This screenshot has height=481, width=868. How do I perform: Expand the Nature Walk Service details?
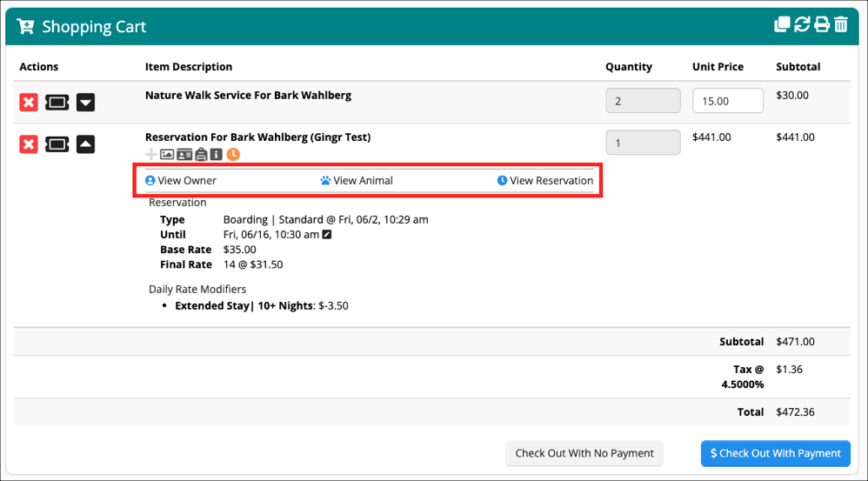coord(85,103)
